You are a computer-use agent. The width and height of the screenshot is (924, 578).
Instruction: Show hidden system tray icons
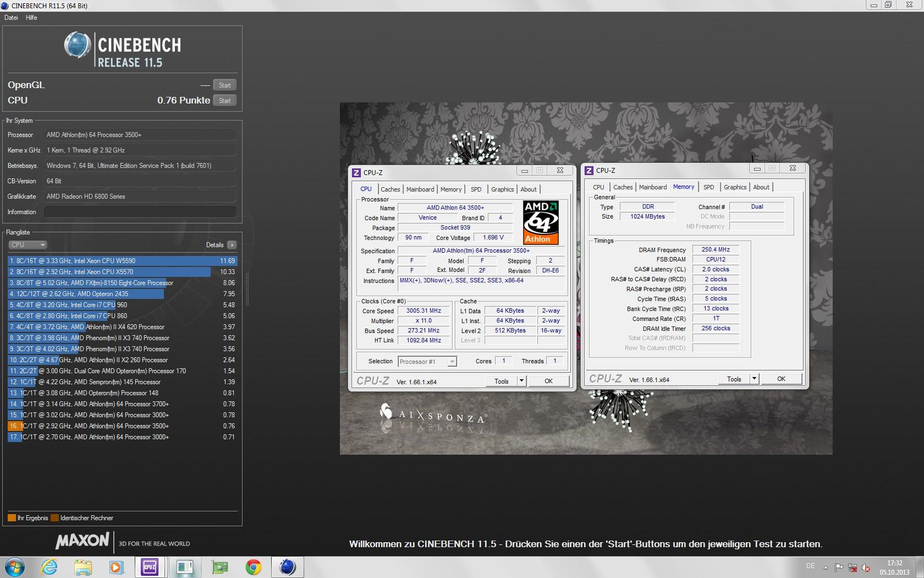pos(826,567)
